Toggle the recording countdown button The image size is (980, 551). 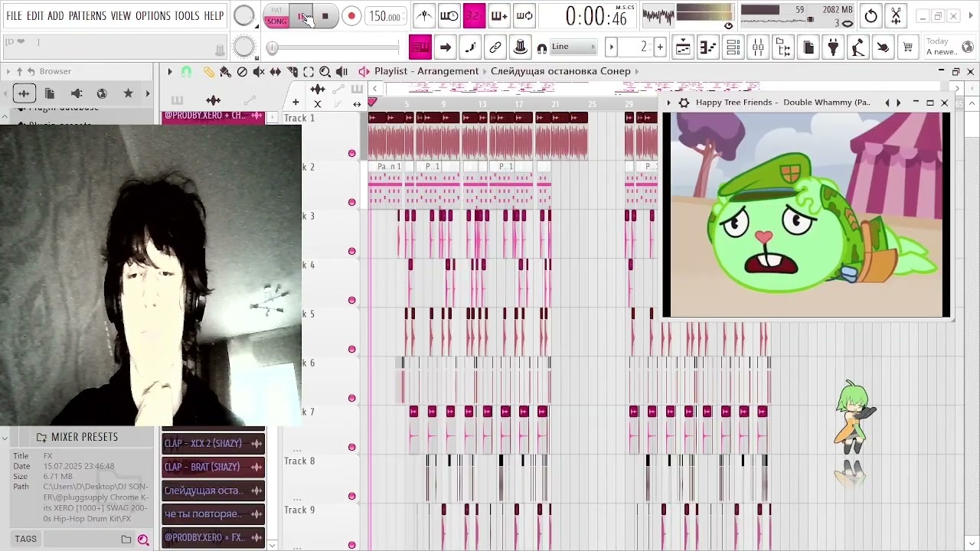point(474,15)
